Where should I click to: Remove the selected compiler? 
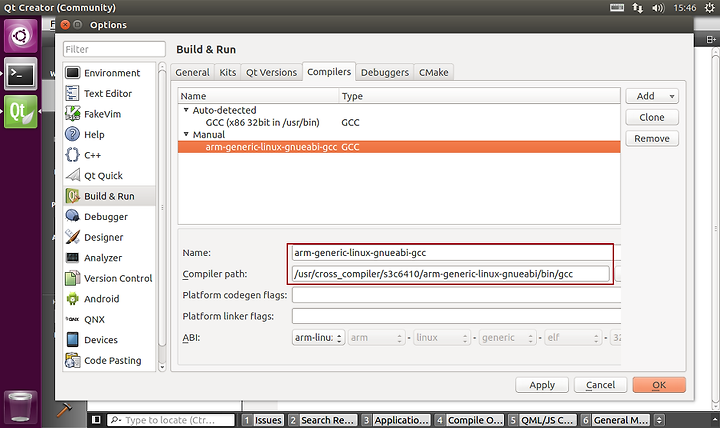pyautogui.click(x=652, y=138)
